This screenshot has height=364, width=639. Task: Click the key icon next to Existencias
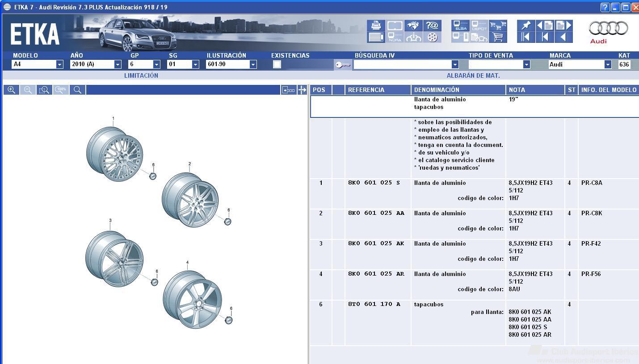coord(343,65)
